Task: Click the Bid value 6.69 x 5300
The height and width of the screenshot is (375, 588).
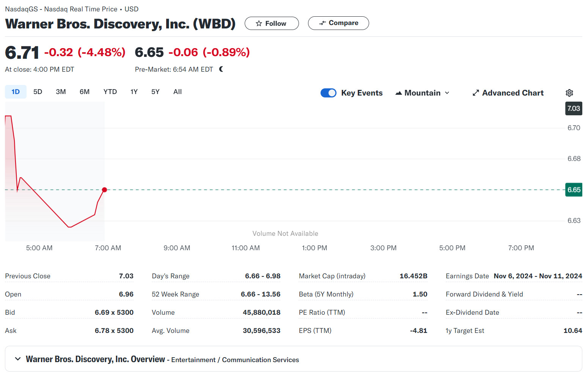Action: tap(114, 312)
